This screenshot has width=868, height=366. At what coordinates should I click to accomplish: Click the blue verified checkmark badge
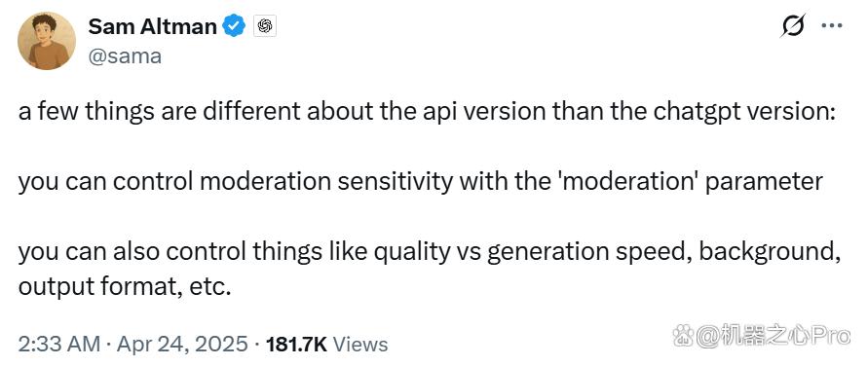tap(234, 26)
